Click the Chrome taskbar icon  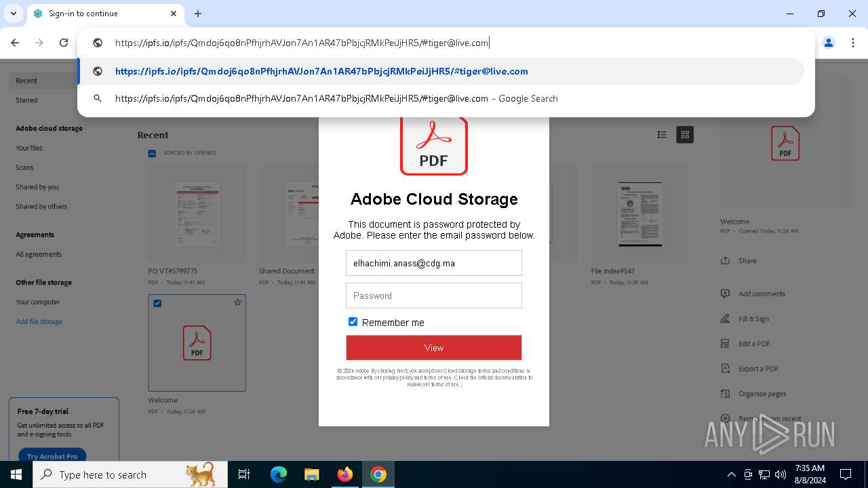pyautogui.click(x=378, y=474)
